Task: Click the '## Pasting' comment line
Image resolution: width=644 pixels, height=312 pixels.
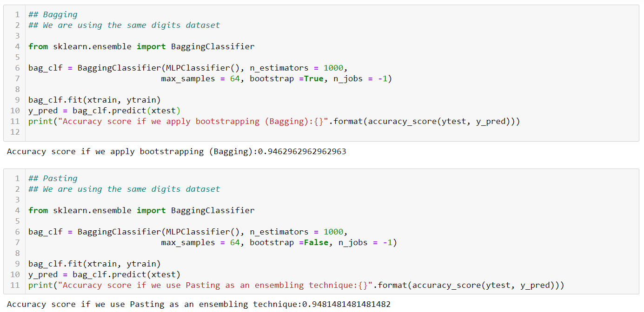Action: pyautogui.click(x=53, y=178)
